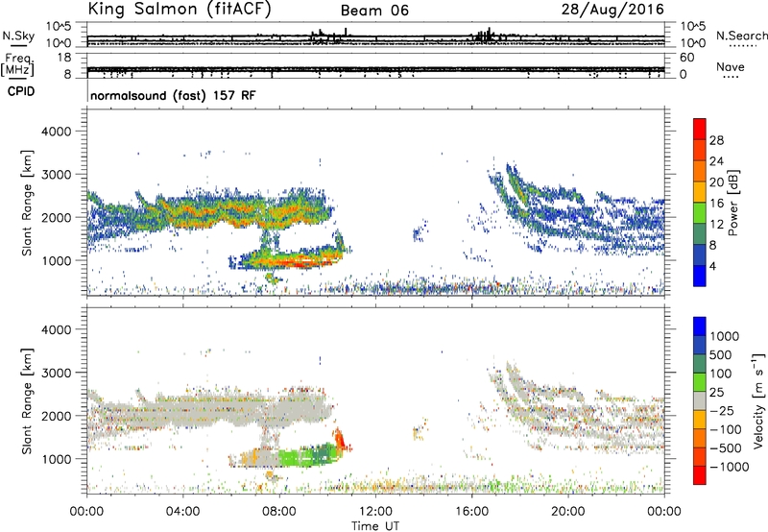Click the '4' power scale value
Screen dimensions: 768x532
pyautogui.click(x=713, y=266)
